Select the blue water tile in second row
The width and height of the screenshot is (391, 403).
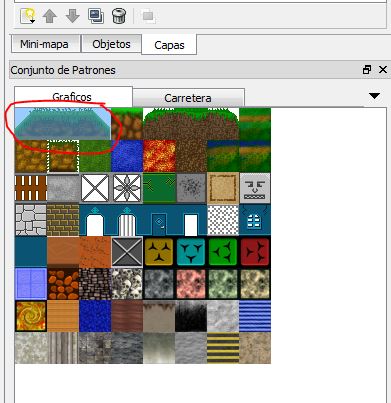pos(127,156)
